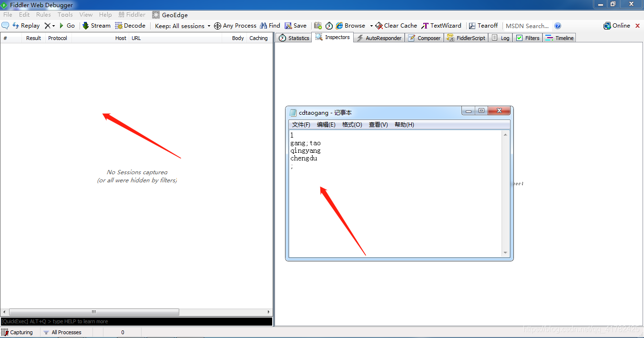Click the timer stopwatch toolbar icon
The image size is (644, 338).
[329, 26]
